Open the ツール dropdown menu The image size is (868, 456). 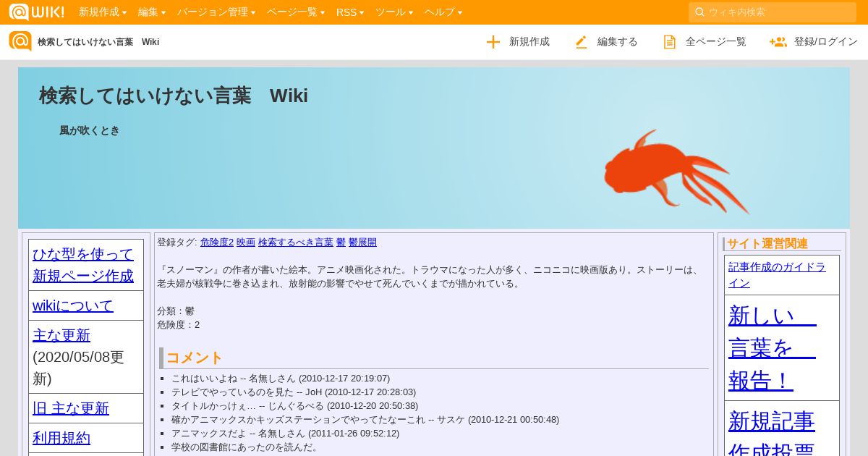tap(394, 12)
